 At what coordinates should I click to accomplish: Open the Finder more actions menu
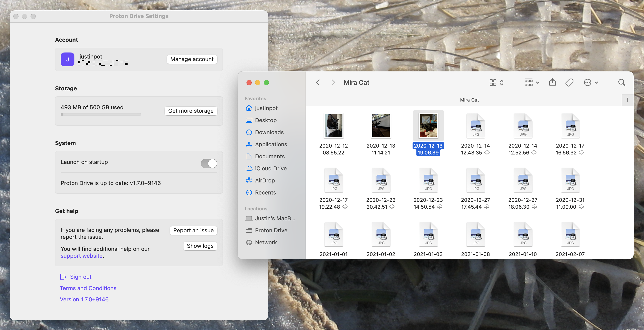(591, 83)
